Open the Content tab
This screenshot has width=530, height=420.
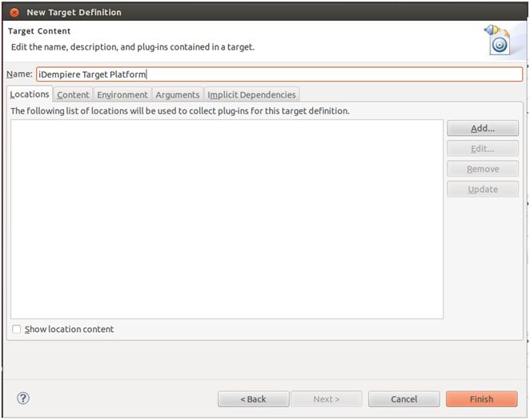[x=73, y=95]
